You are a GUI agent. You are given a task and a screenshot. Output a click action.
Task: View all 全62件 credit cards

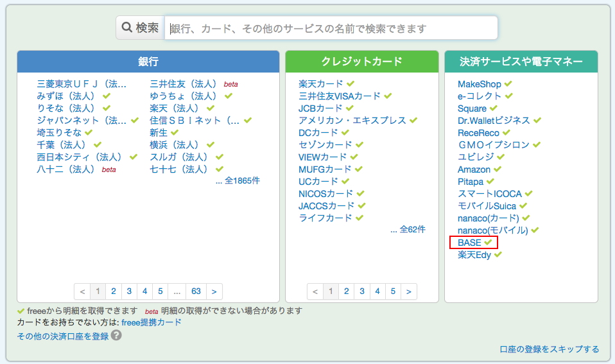click(413, 229)
